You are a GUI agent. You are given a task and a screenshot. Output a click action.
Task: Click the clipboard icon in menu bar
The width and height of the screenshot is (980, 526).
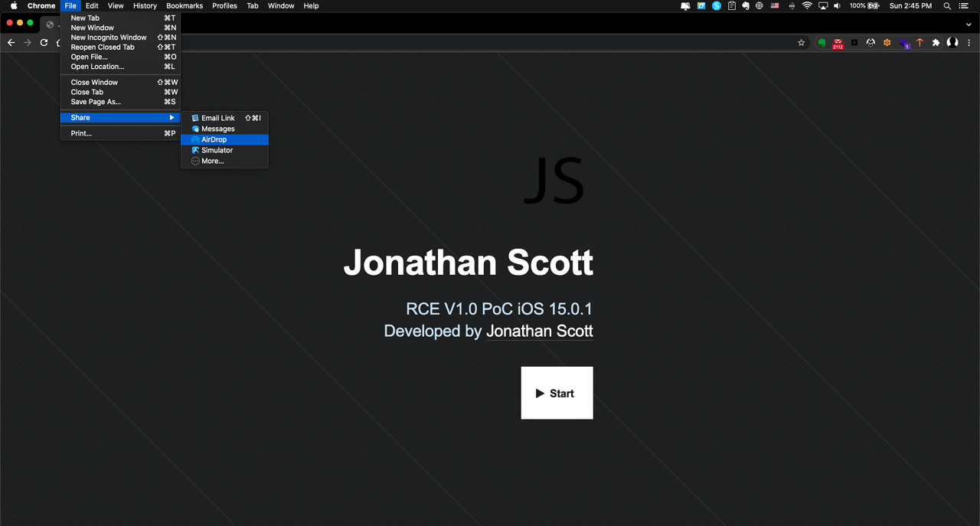click(731, 5)
